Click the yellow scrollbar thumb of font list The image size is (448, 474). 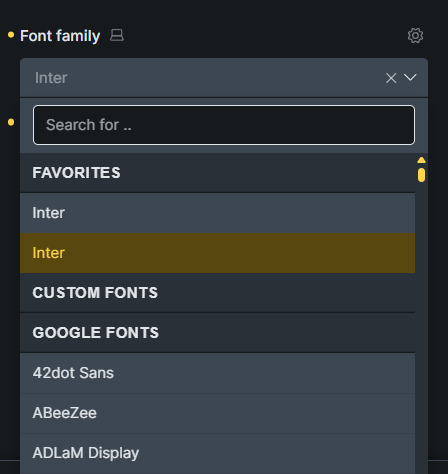click(421, 175)
